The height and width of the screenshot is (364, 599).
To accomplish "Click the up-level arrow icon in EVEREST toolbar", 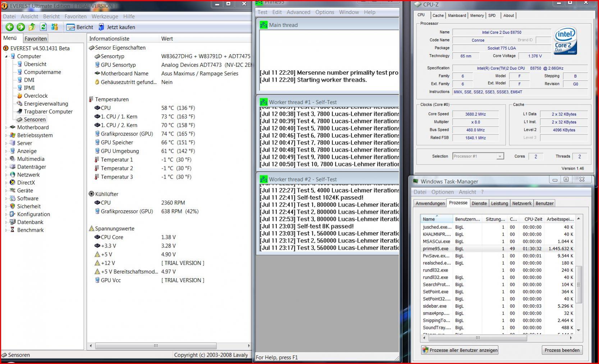I will pyautogui.click(x=32, y=27).
